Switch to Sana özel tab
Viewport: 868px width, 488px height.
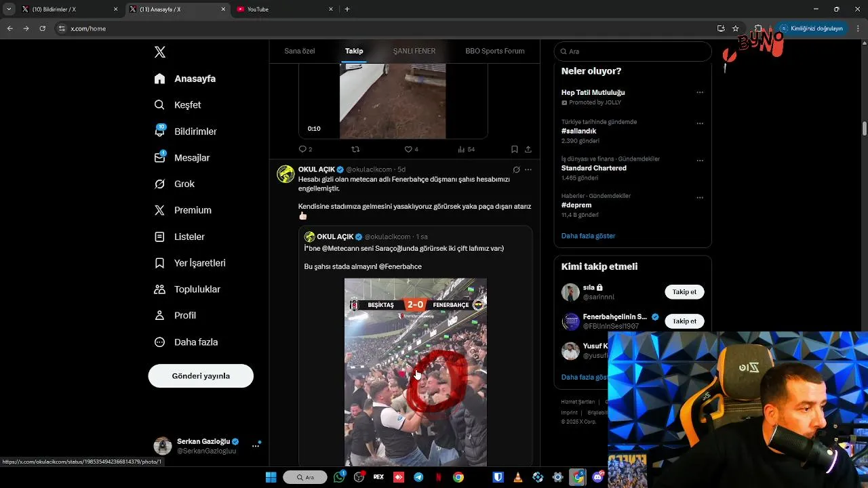click(x=300, y=51)
